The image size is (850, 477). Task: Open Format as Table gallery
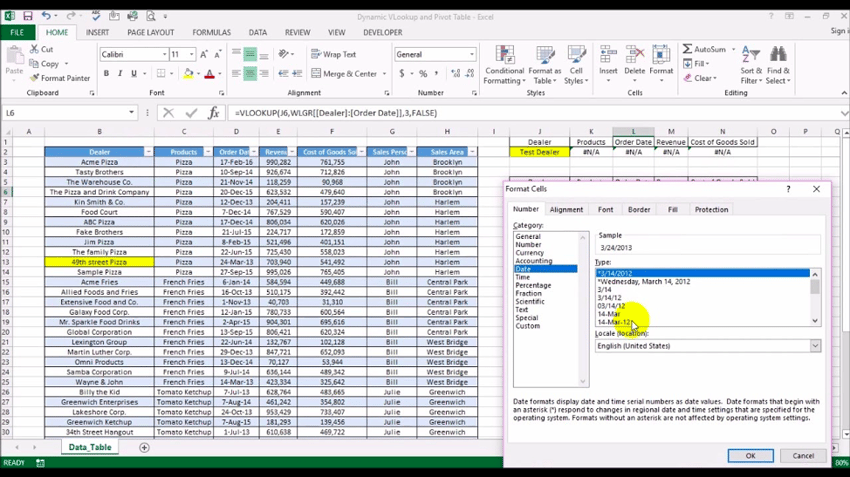click(x=545, y=65)
